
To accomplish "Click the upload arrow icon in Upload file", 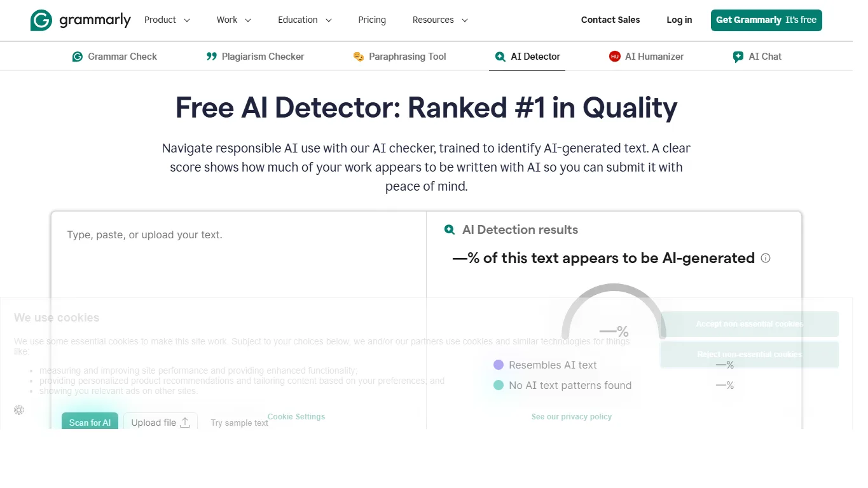I will [x=185, y=423].
